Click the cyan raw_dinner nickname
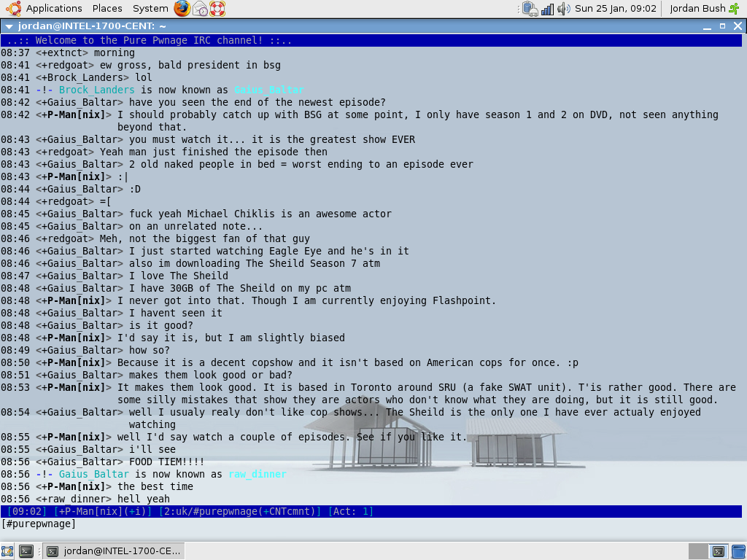The height and width of the screenshot is (560, 747). pyautogui.click(x=258, y=474)
